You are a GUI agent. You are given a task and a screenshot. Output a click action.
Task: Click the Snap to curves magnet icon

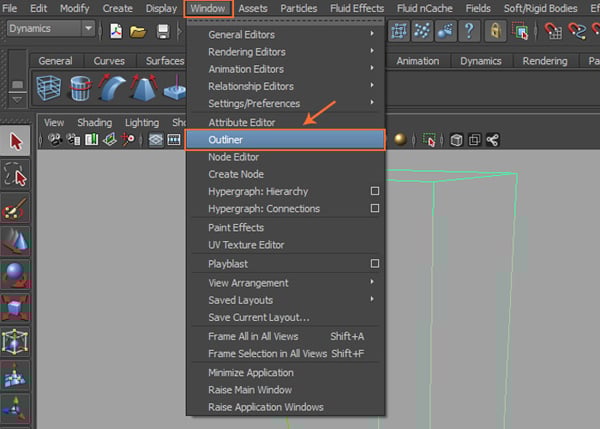pyautogui.click(x=577, y=31)
